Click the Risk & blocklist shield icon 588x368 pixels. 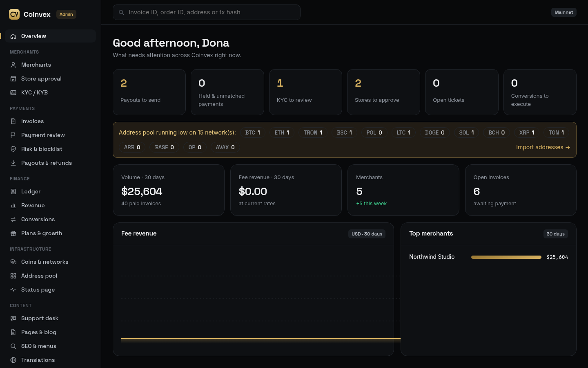[13, 149]
